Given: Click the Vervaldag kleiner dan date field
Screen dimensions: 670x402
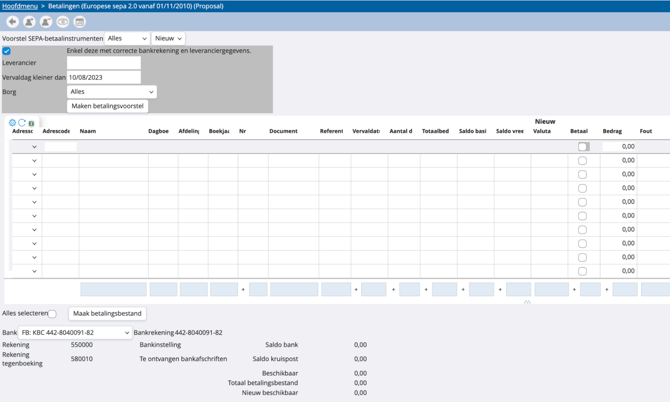Looking at the screenshot, I should coord(104,77).
